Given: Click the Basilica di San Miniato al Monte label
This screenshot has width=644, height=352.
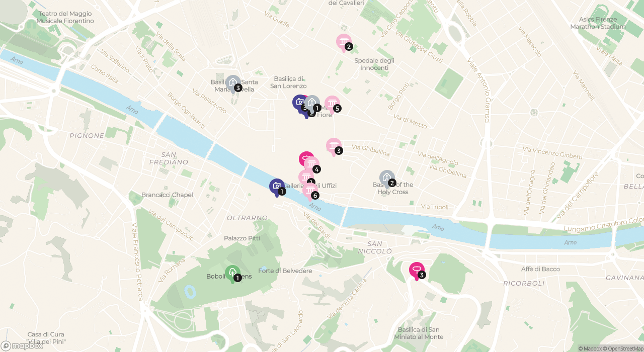Looking at the screenshot, I should pos(421,333).
